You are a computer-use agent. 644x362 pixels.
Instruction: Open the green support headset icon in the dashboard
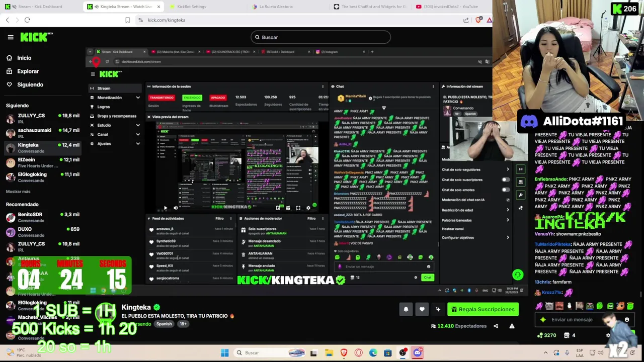tap(517, 275)
